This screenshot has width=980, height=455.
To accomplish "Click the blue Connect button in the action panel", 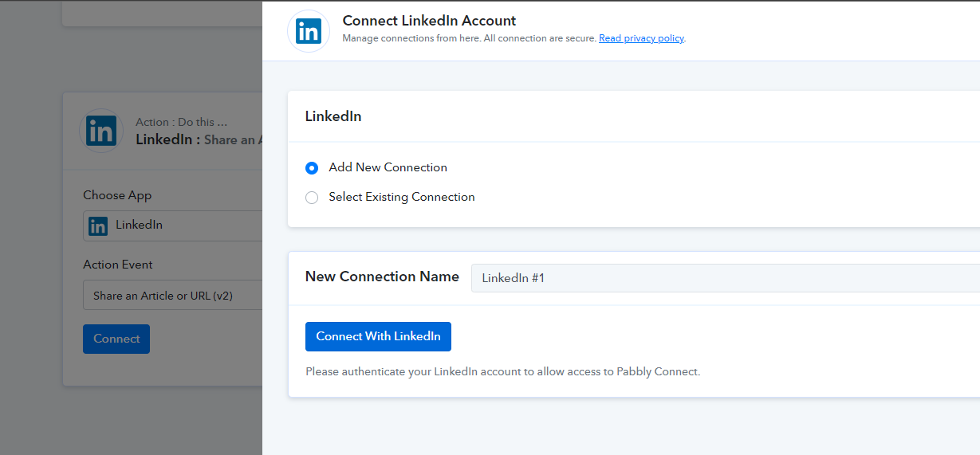I will tap(116, 339).
